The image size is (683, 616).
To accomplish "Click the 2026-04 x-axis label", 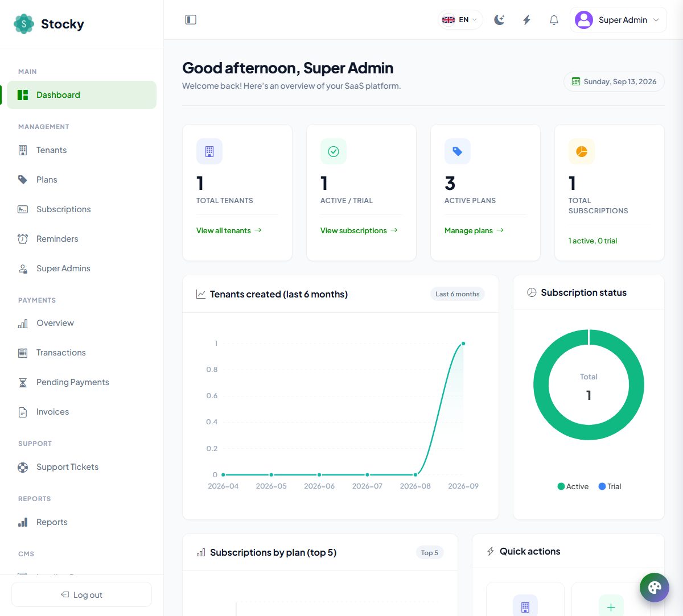I will pos(223,486).
